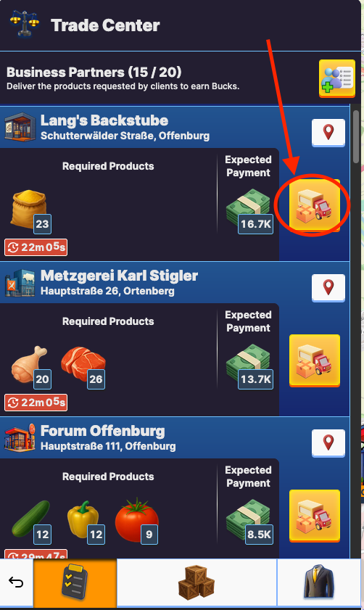Viewport: 364px width, 610px height.
Task: Switch to the wooden crates tab
Action: tap(197, 582)
